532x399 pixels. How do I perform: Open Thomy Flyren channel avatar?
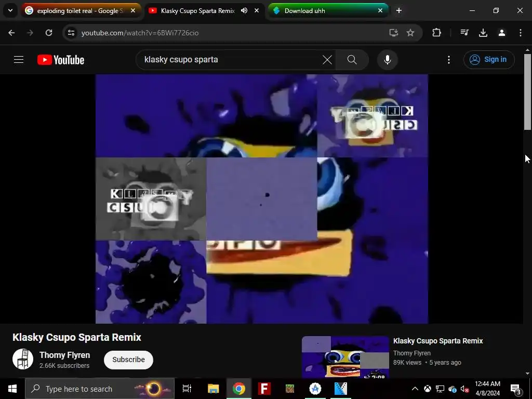click(23, 359)
